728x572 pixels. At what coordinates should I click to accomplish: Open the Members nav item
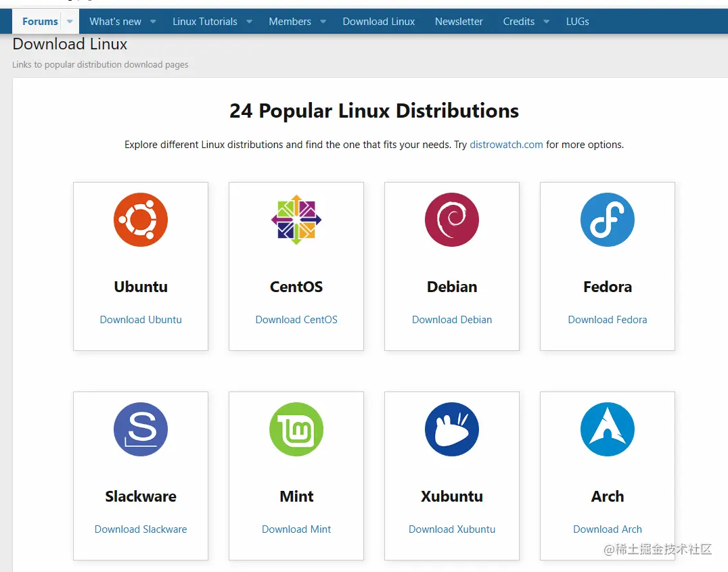tap(290, 22)
